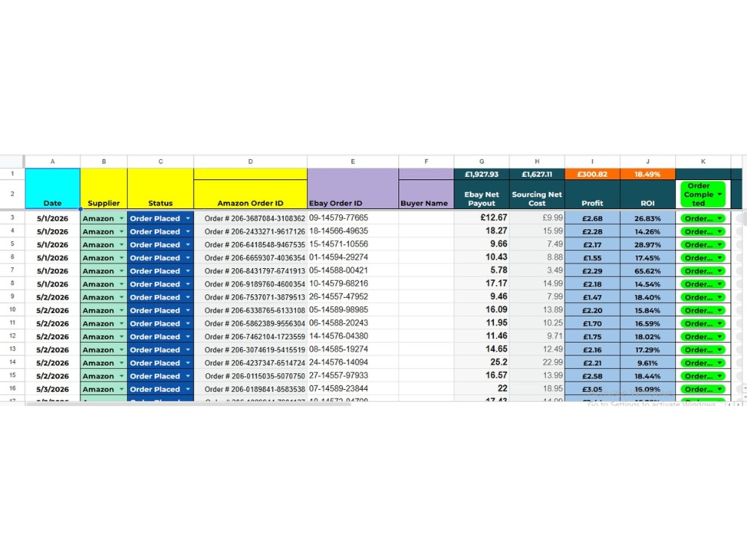747x560 pixels.
Task: Click the ROI header cell
Action: (x=648, y=194)
